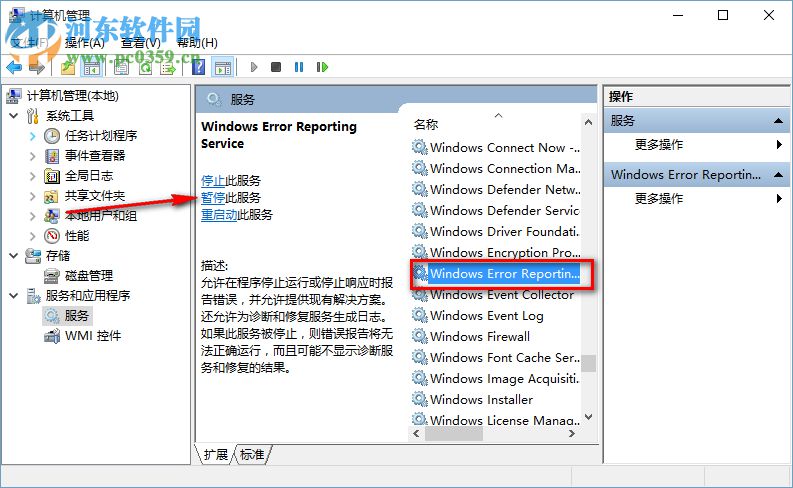The image size is (793, 488).
Task: Collapse the 系统工具 tree node
Action: coord(14,116)
